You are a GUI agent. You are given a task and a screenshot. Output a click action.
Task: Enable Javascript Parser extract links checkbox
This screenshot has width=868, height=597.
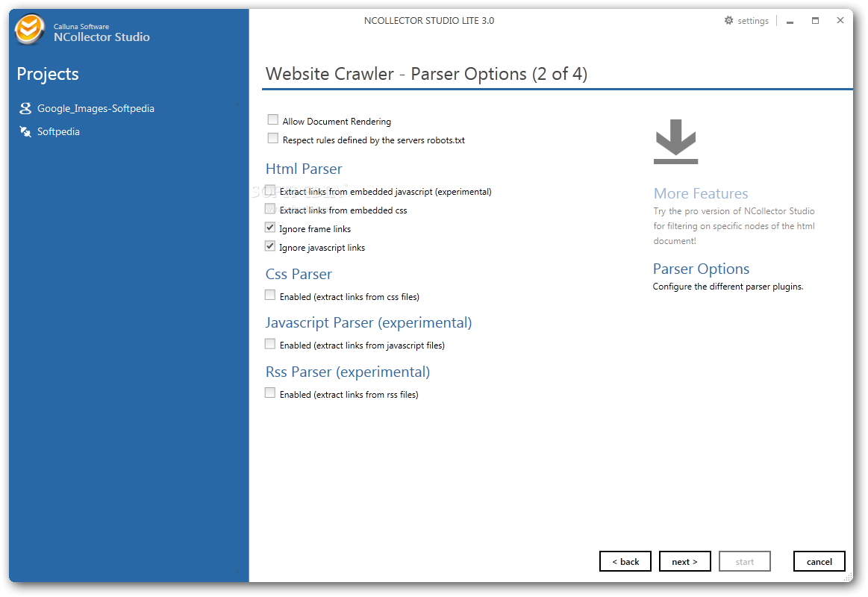click(x=270, y=343)
